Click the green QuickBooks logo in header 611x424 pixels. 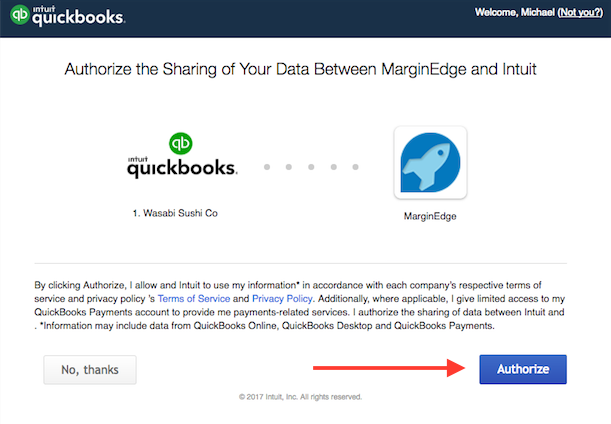click(18, 16)
